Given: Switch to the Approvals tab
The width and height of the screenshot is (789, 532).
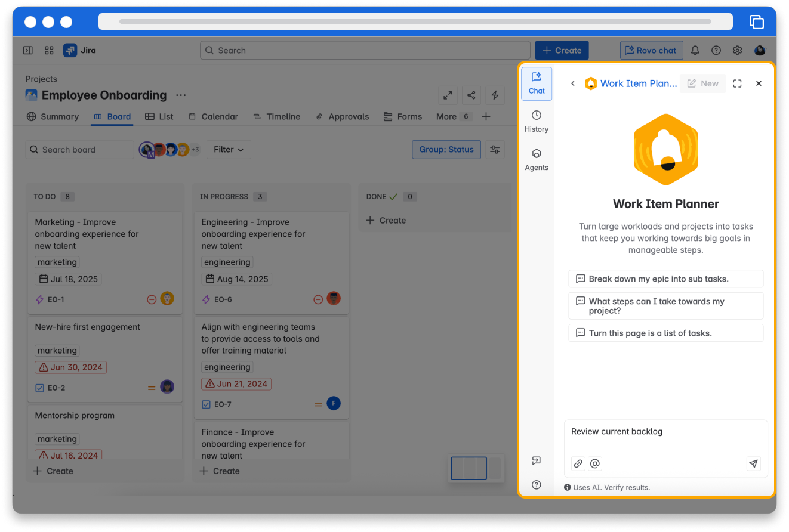Looking at the screenshot, I should (x=342, y=117).
